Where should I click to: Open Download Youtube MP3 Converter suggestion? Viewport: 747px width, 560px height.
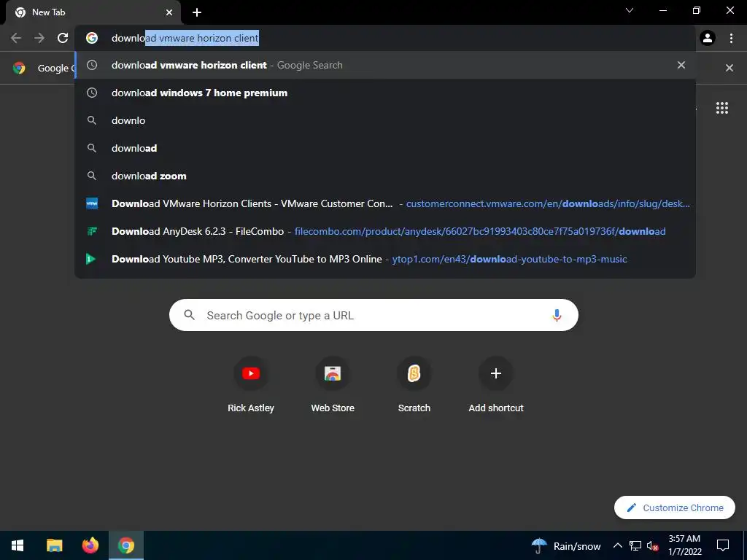pos(385,259)
